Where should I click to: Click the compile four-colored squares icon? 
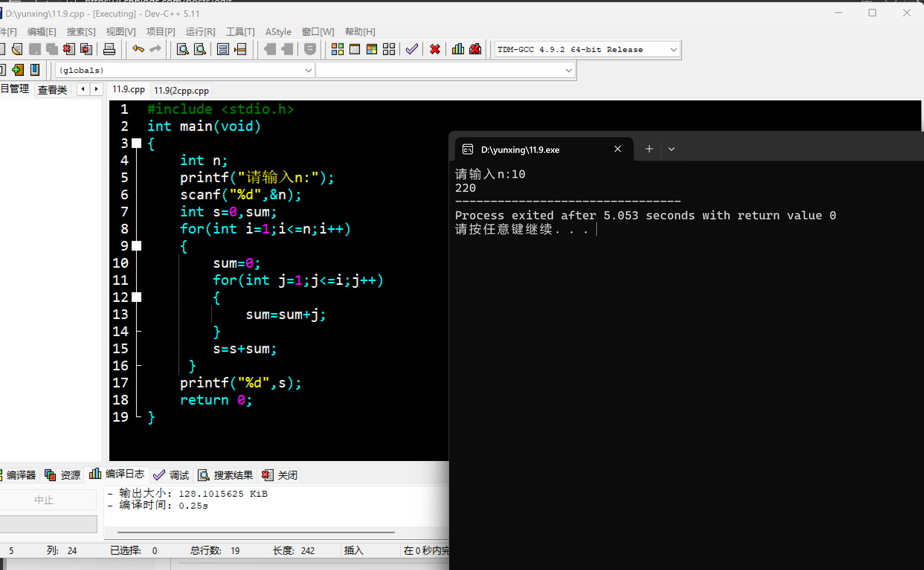(337, 49)
